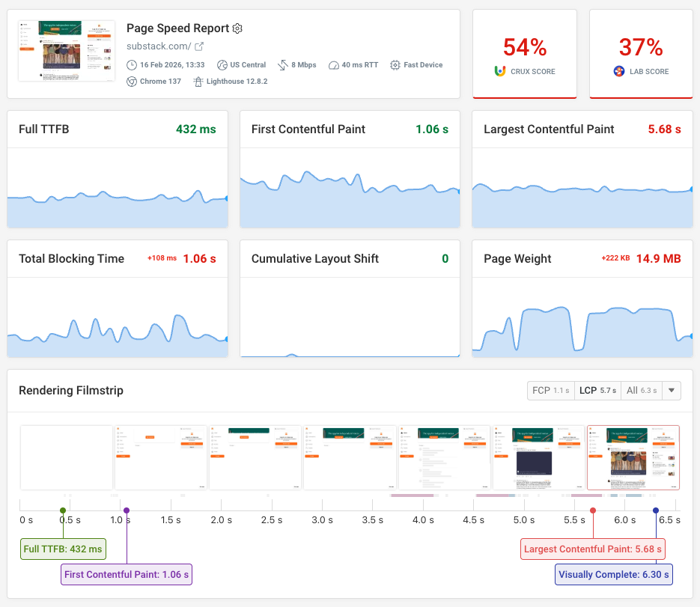Click the Lighthouse 12.8.2 icon
The width and height of the screenshot is (700, 607).
(198, 81)
